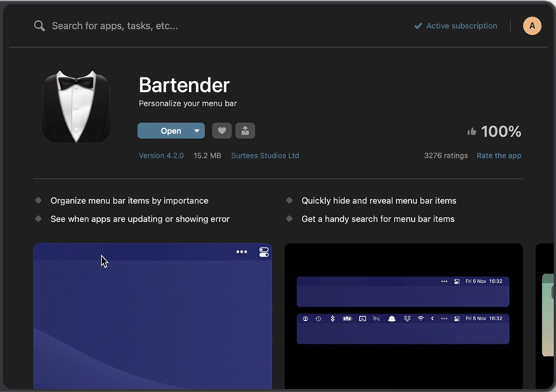Click the '15.2 MB' size text

[x=208, y=155]
